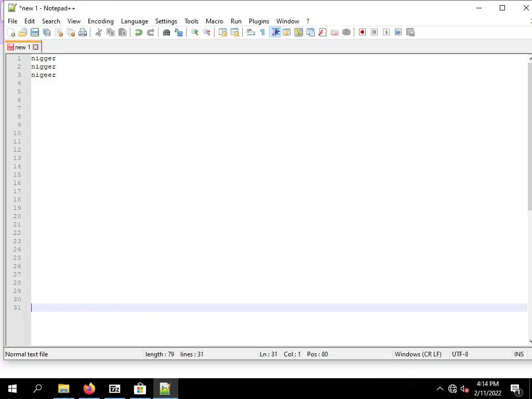
Task: Save the current file with the Save icon
Action: 35,32
